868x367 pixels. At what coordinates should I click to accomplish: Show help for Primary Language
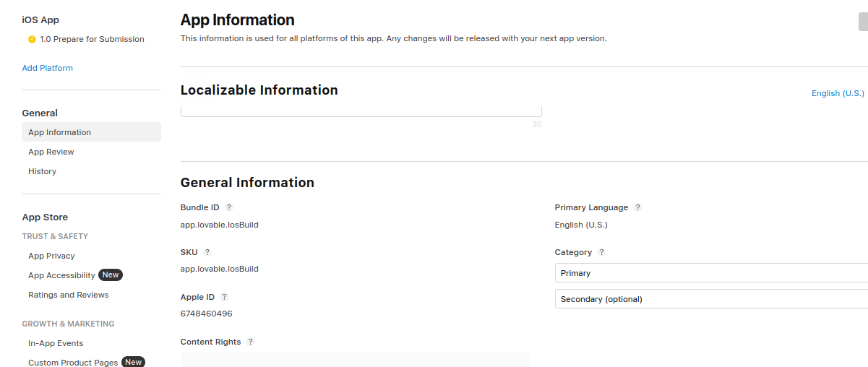click(637, 207)
